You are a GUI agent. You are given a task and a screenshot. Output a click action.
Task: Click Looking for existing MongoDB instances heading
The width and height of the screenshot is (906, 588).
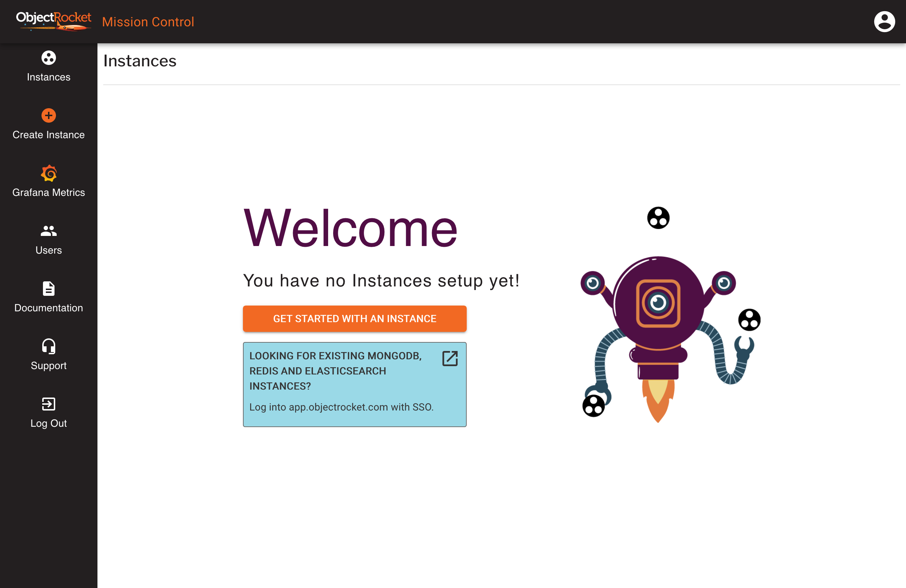click(335, 371)
